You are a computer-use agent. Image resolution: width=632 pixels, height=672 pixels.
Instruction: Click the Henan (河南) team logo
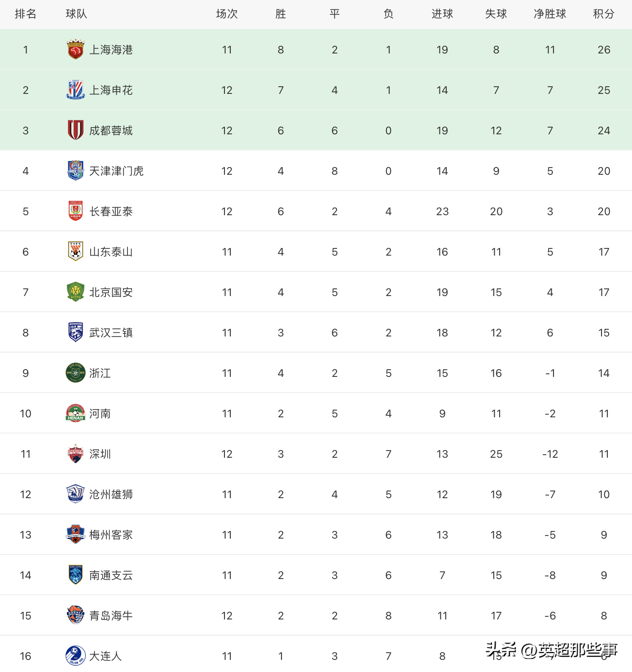tap(75, 413)
